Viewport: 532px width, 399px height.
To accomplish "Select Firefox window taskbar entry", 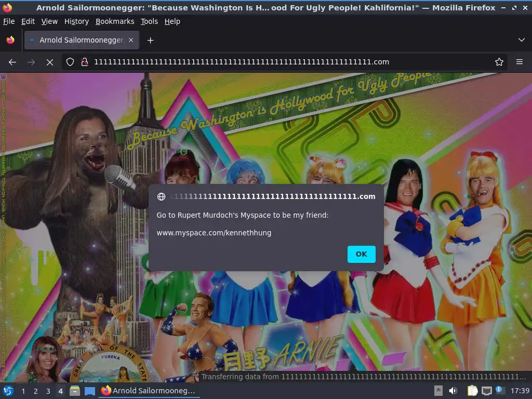I will click(x=149, y=391).
